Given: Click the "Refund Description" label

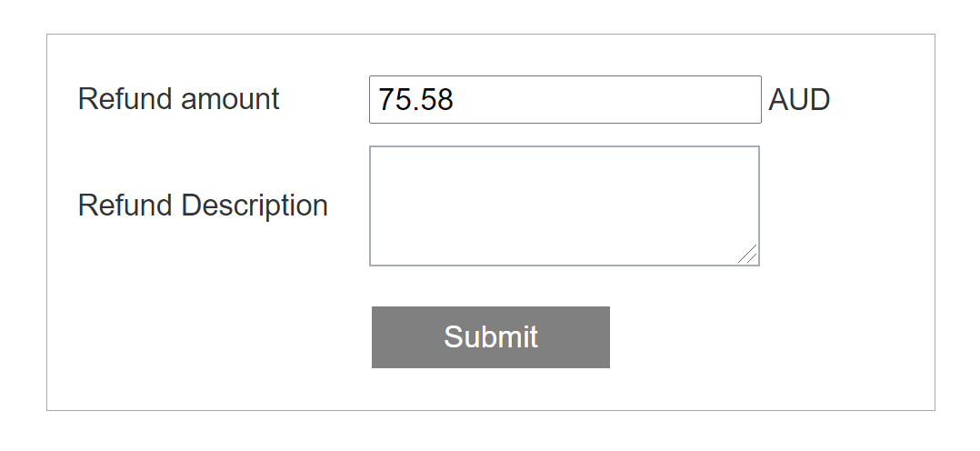Looking at the screenshot, I should click(x=203, y=205).
